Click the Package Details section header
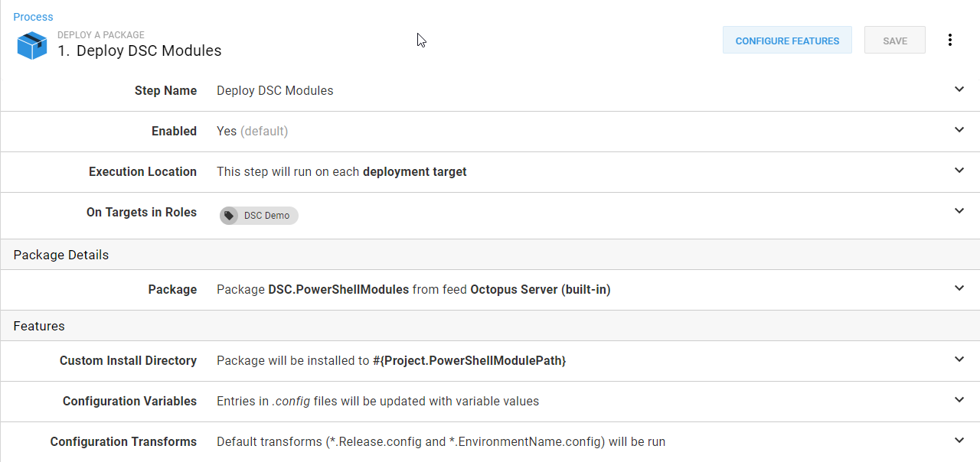This screenshot has height=462, width=980. pos(61,255)
